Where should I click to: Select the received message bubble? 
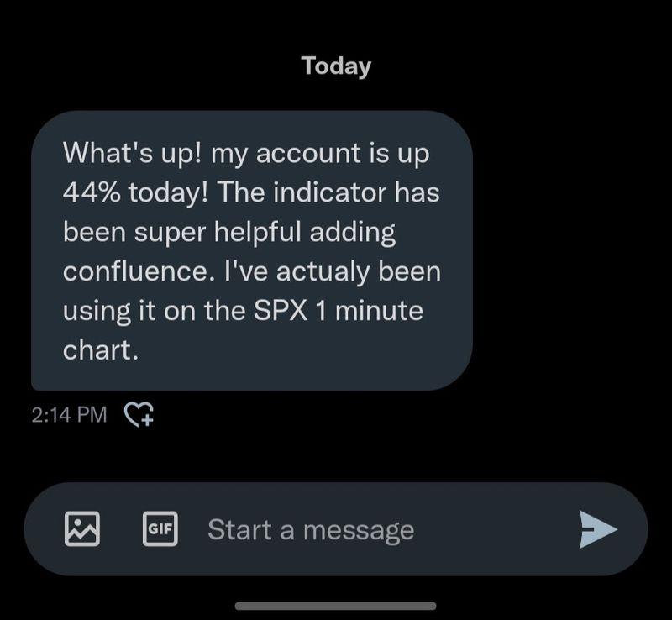[252, 250]
